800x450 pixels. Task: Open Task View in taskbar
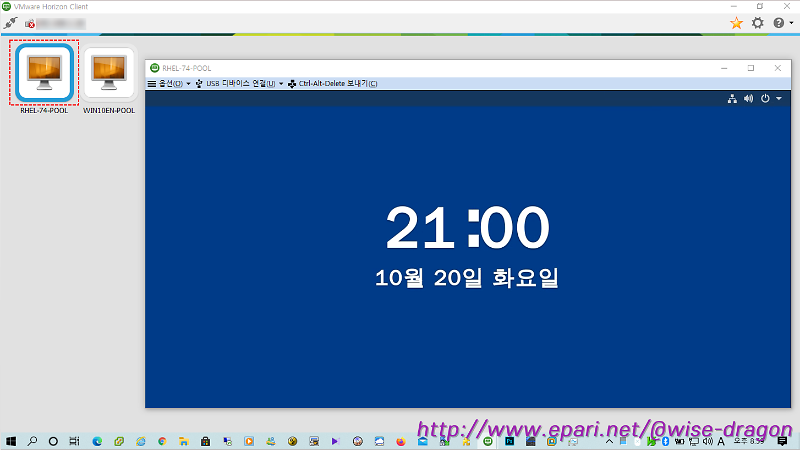[74, 441]
